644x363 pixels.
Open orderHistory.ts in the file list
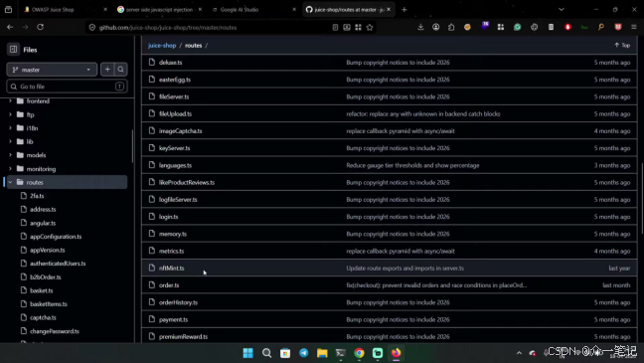tap(178, 302)
